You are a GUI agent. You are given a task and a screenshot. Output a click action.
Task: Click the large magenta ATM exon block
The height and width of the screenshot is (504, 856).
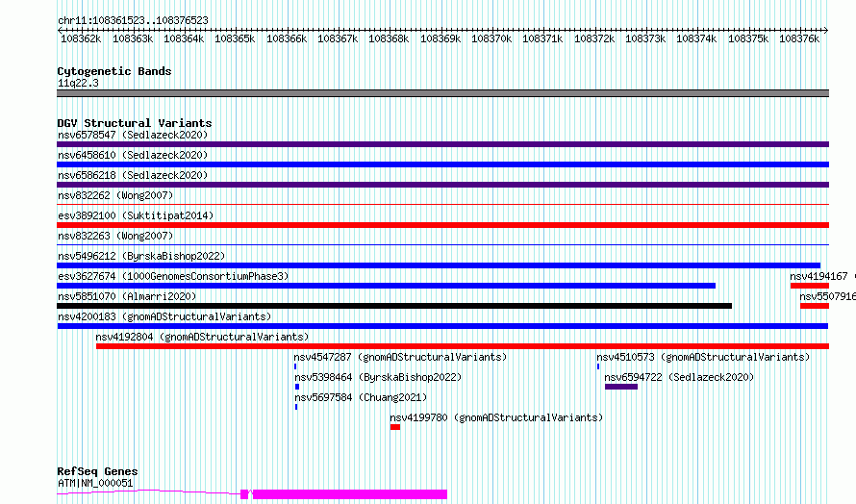(x=350, y=494)
